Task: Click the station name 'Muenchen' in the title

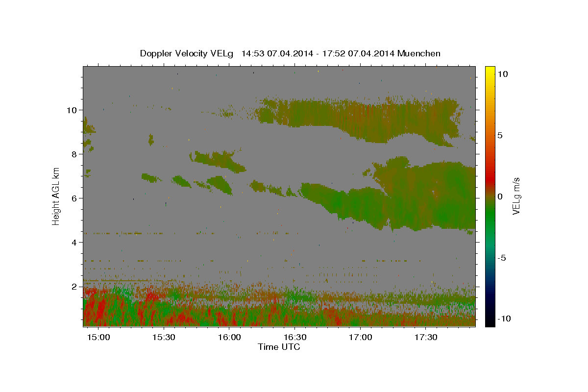Action: tap(419, 53)
